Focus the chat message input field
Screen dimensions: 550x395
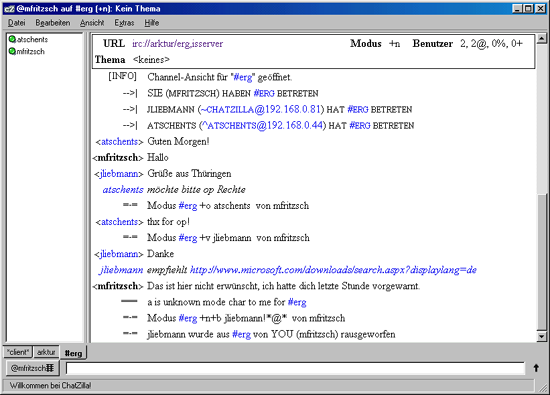click(295, 368)
